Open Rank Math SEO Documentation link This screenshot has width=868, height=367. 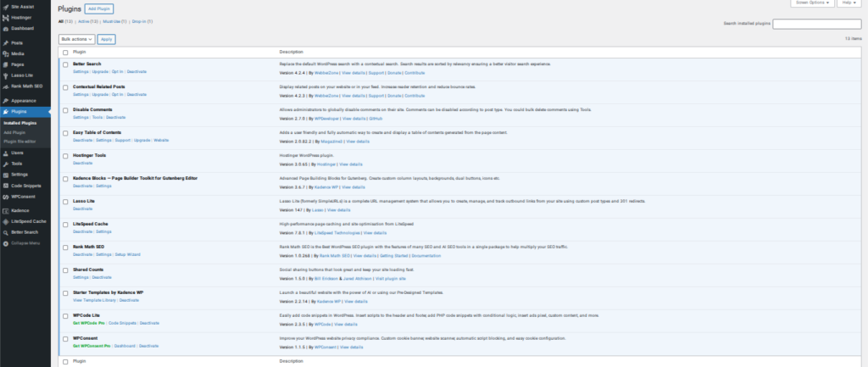coord(426,255)
